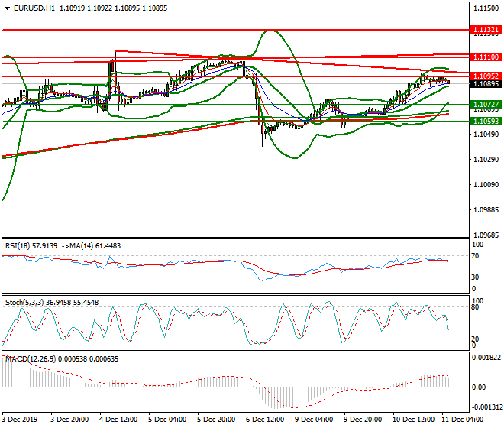Select the 1.09685 price axis value
The image size is (504, 428).
486,235
